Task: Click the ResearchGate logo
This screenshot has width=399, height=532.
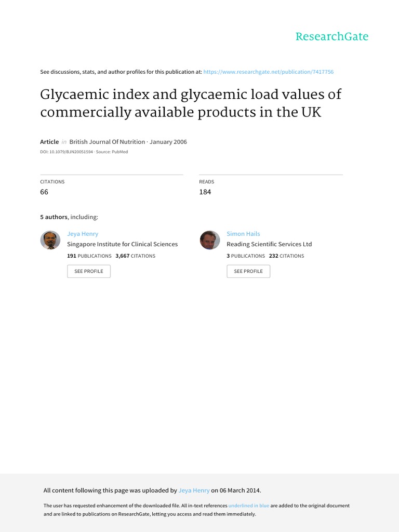Action: point(331,36)
